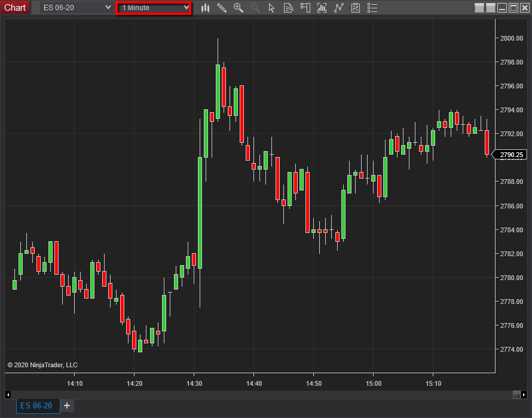Click the scrollbar right arrow
532x418 pixels.
pyautogui.click(x=524, y=395)
